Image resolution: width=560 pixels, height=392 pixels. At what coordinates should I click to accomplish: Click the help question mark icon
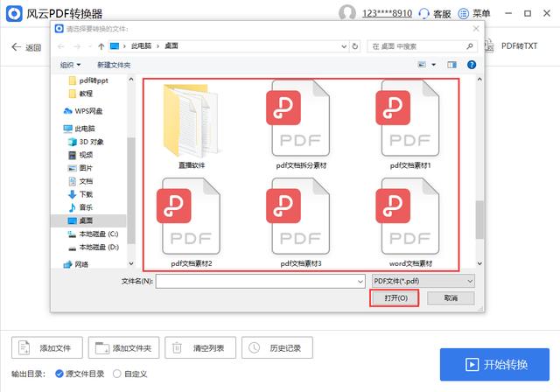coord(472,65)
